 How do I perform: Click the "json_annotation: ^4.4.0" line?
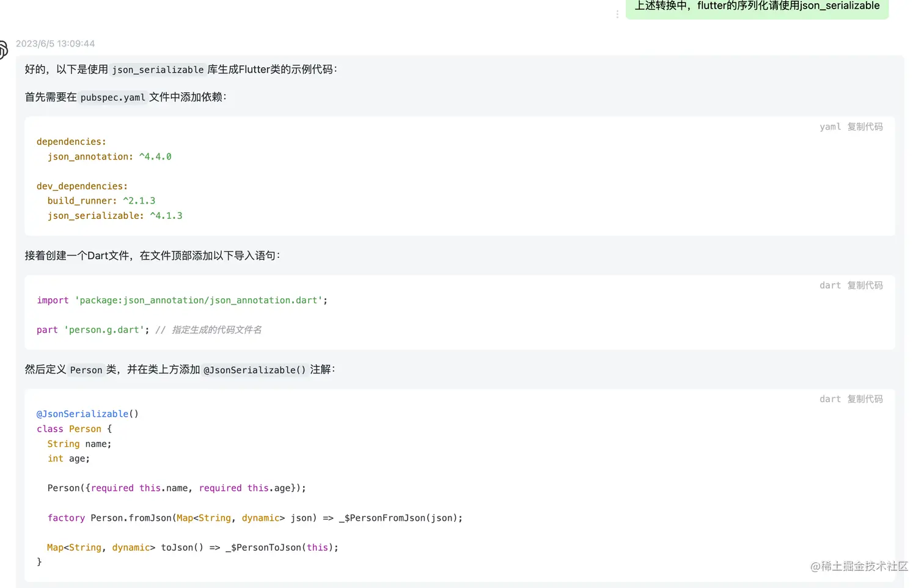[x=109, y=156]
